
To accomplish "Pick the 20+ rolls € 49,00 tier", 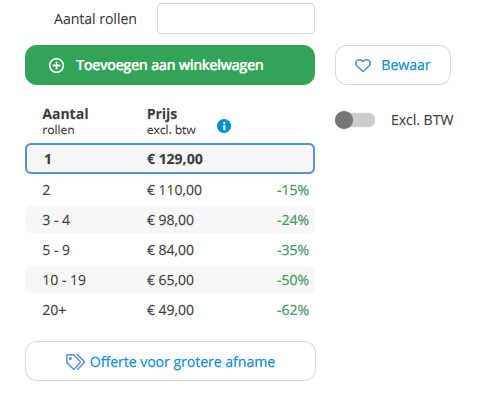I will click(x=170, y=310).
